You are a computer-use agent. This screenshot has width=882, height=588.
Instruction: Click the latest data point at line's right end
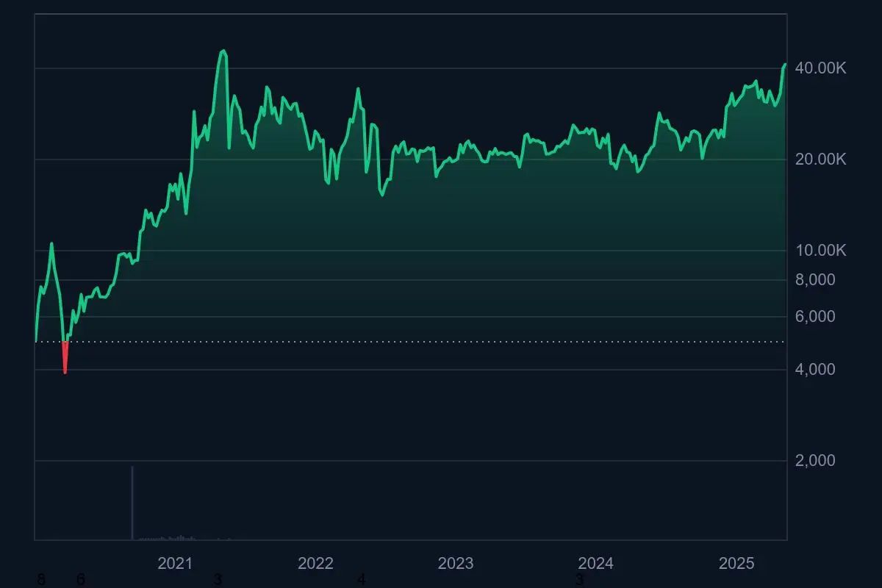tap(785, 65)
